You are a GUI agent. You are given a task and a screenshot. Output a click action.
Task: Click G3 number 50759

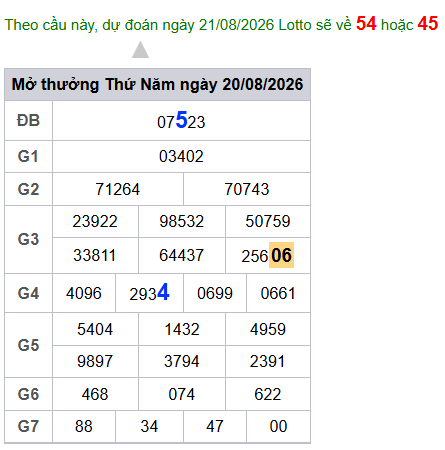(268, 221)
